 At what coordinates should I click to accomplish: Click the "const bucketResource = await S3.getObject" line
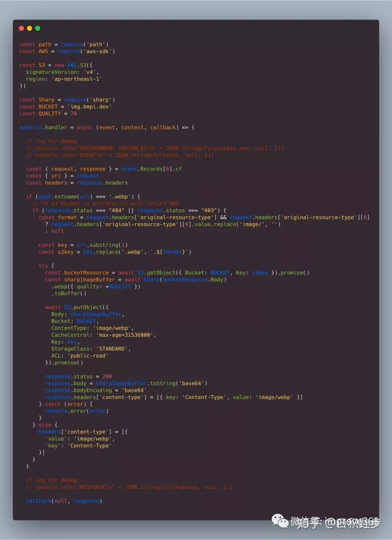coord(177,273)
